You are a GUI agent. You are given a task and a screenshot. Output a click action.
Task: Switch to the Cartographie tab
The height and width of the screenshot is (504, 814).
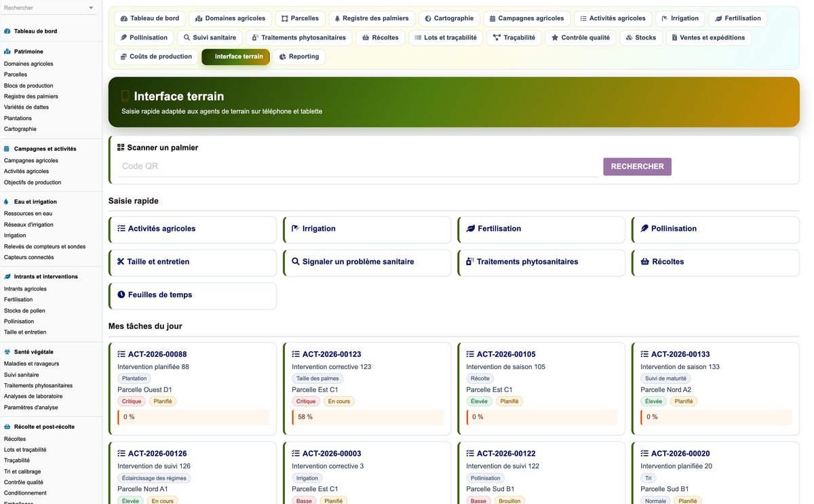pos(449,18)
